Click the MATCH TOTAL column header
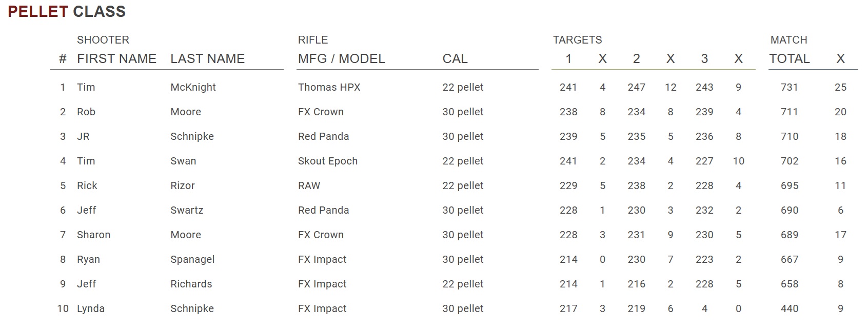 pyautogui.click(x=790, y=58)
